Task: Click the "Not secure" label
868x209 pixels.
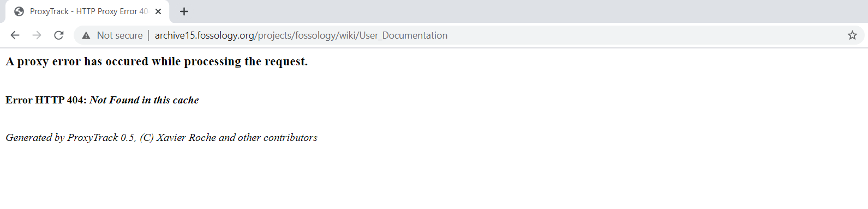Action: [x=119, y=35]
